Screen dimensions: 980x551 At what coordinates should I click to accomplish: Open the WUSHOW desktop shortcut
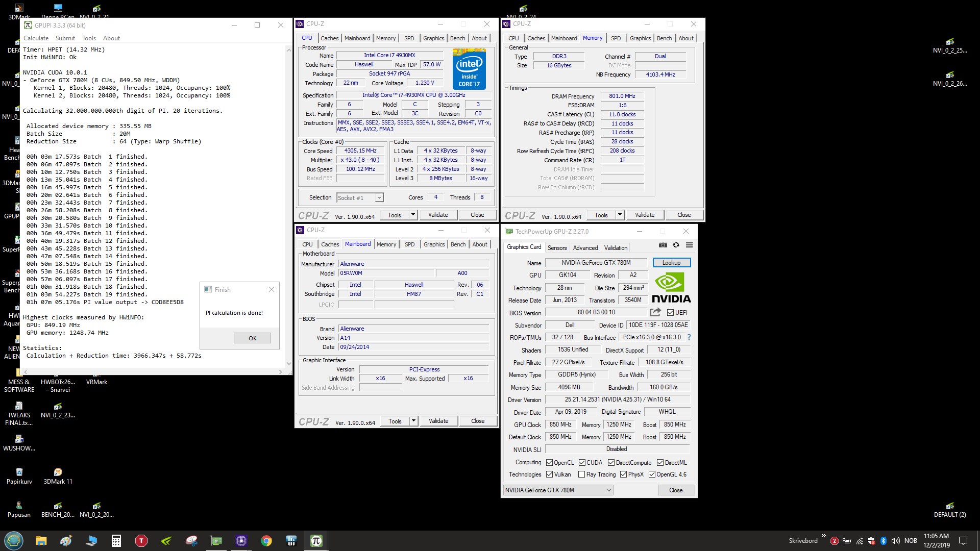point(19,443)
